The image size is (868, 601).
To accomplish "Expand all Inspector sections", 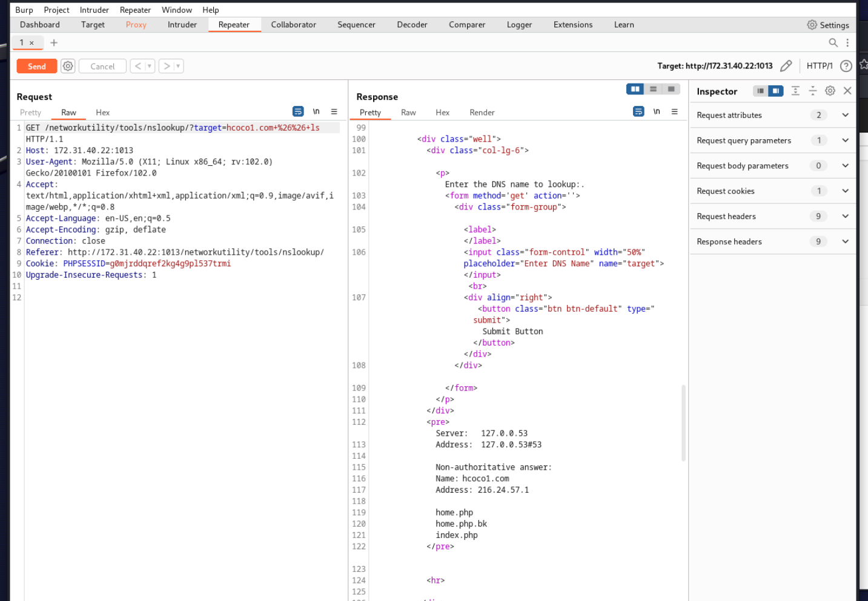I will (795, 91).
